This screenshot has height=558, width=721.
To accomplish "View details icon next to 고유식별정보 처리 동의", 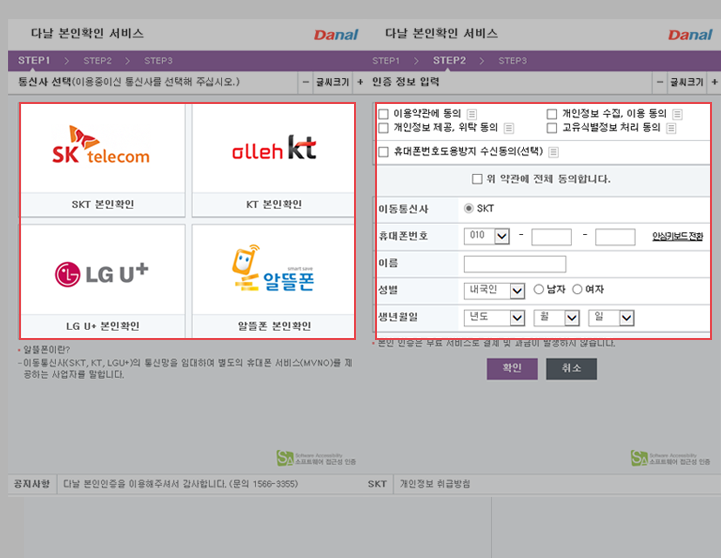I will click(x=671, y=129).
